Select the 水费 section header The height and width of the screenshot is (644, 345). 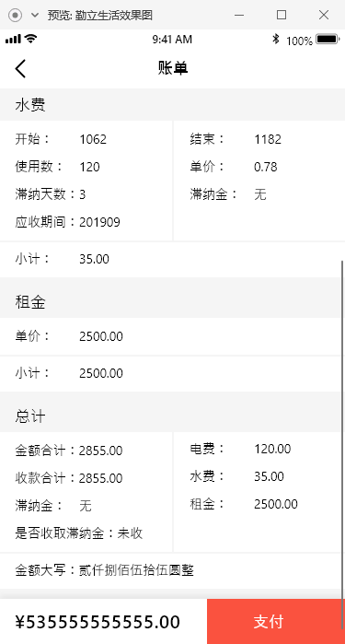click(x=172, y=105)
